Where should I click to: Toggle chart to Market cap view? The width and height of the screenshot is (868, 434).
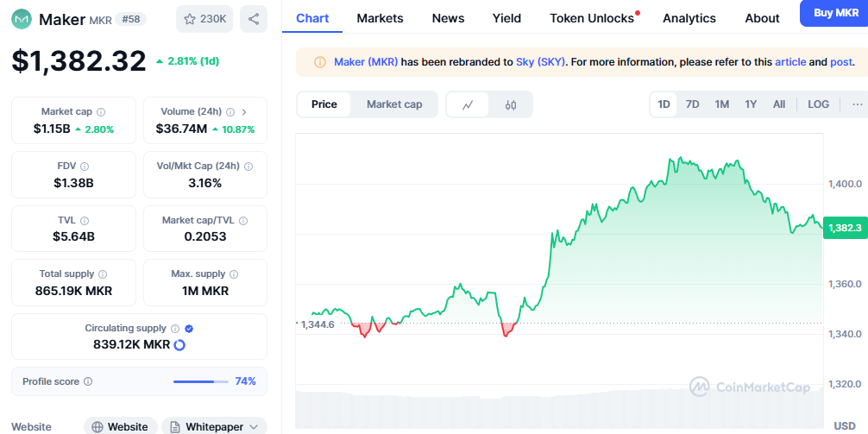coord(394,104)
